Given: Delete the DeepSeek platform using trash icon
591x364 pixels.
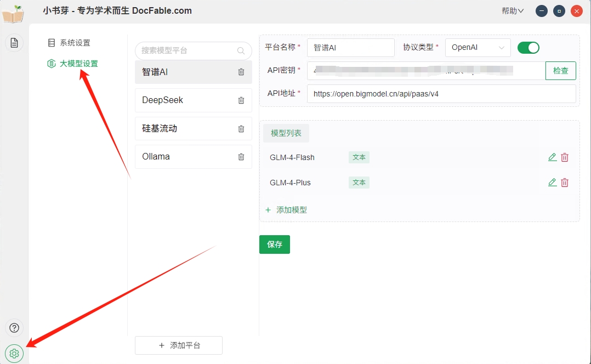Looking at the screenshot, I should [x=241, y=100].
